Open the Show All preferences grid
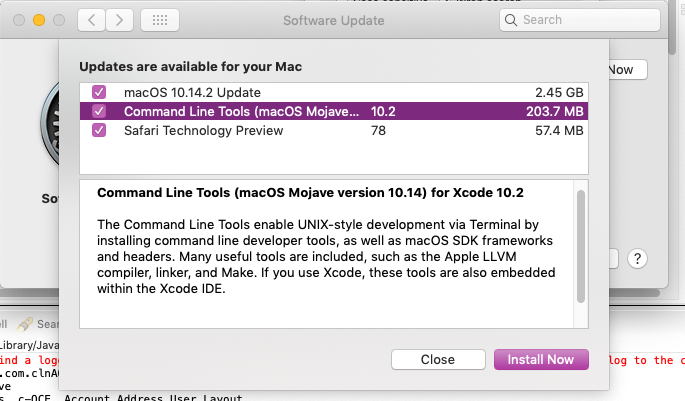685x401 pixels. point(160,19)
